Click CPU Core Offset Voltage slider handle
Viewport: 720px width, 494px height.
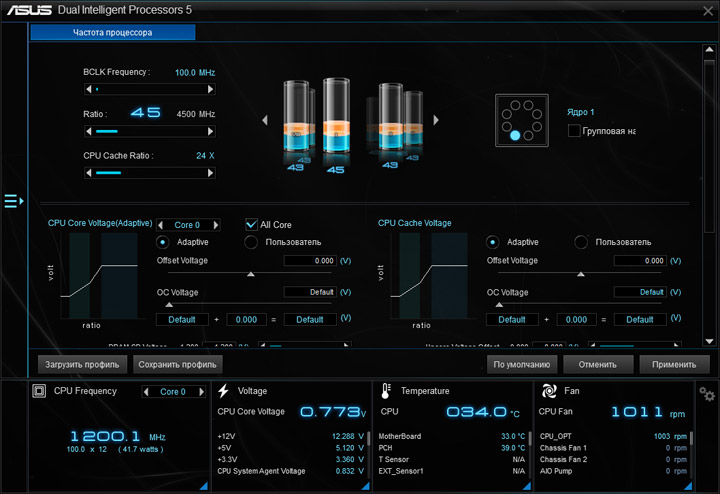pyautogui.click(x=251, y=274)
